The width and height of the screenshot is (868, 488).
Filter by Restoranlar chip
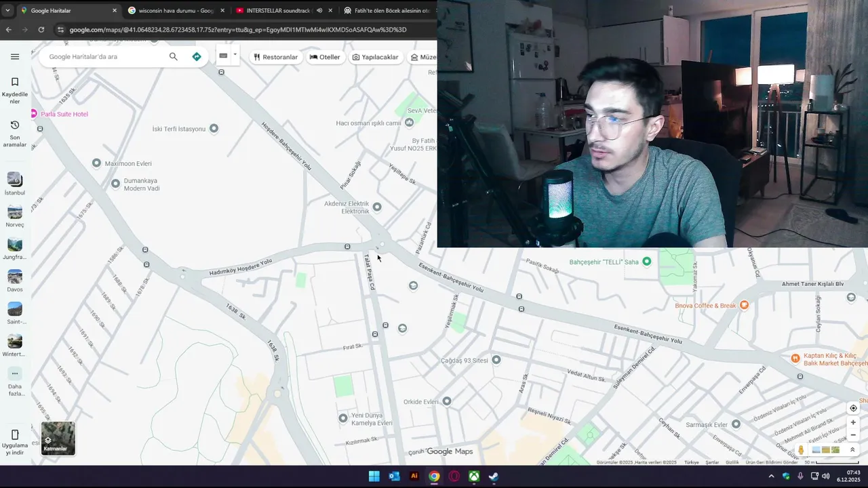[276, 57]
